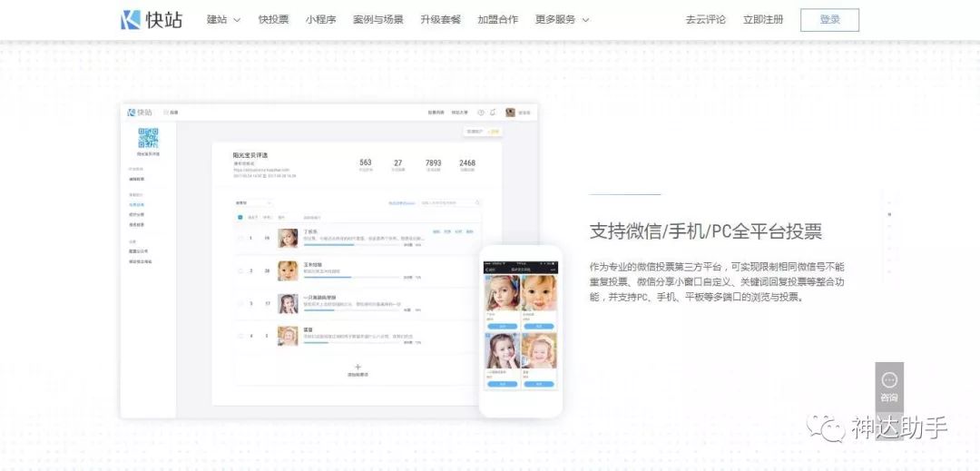Click the search magnifier icon in candidate list
This screenshot has height=471, width=980.
[478, 203]
